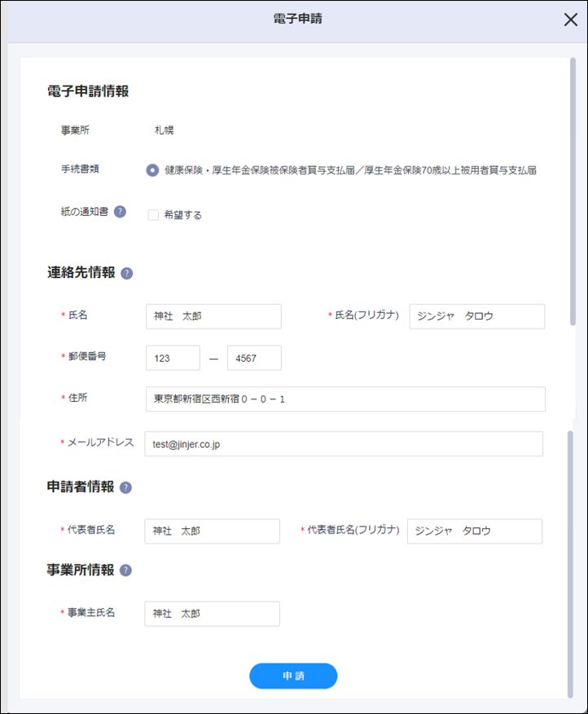Edit the 代表者氏名(フリガナ) field
Image resolution: width=588 pixels, height=714 pixels.
pyautogui.click(x=475, y=531)
